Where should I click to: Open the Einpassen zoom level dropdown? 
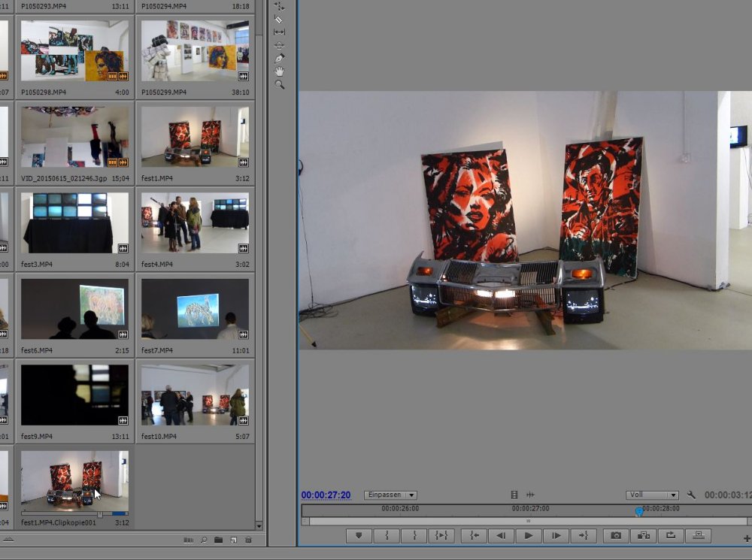coord(390,495)
